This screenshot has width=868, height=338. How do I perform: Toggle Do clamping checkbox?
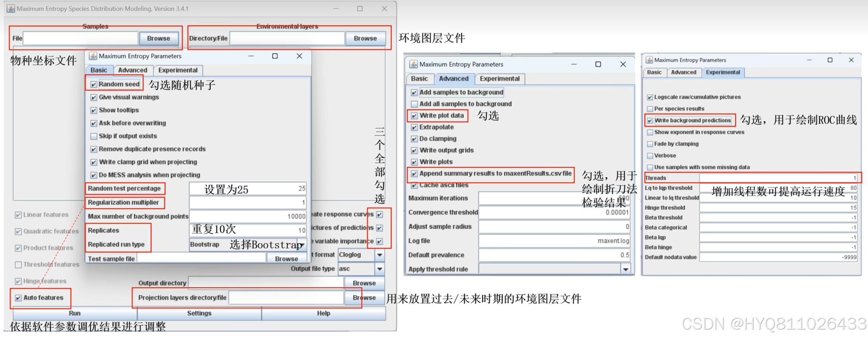pos(414,139)
